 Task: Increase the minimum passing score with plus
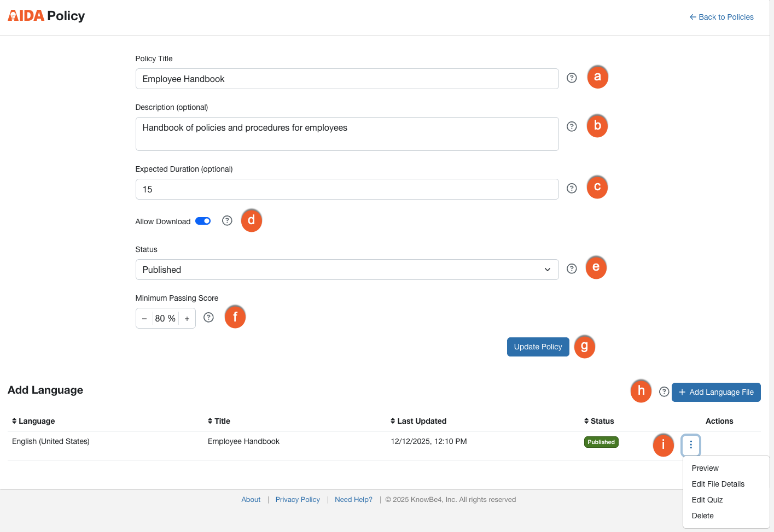pyautogui.click(x=187, y=318)
